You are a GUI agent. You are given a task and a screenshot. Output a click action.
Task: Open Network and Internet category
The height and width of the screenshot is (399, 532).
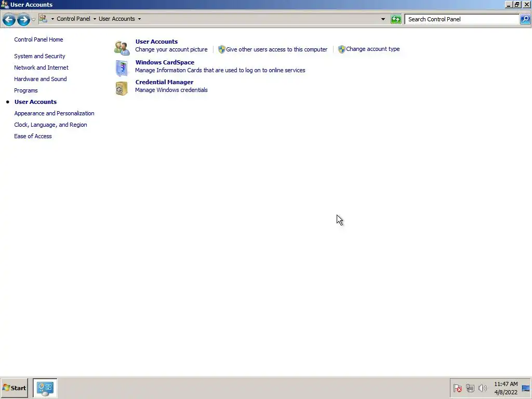coord(42,68)
